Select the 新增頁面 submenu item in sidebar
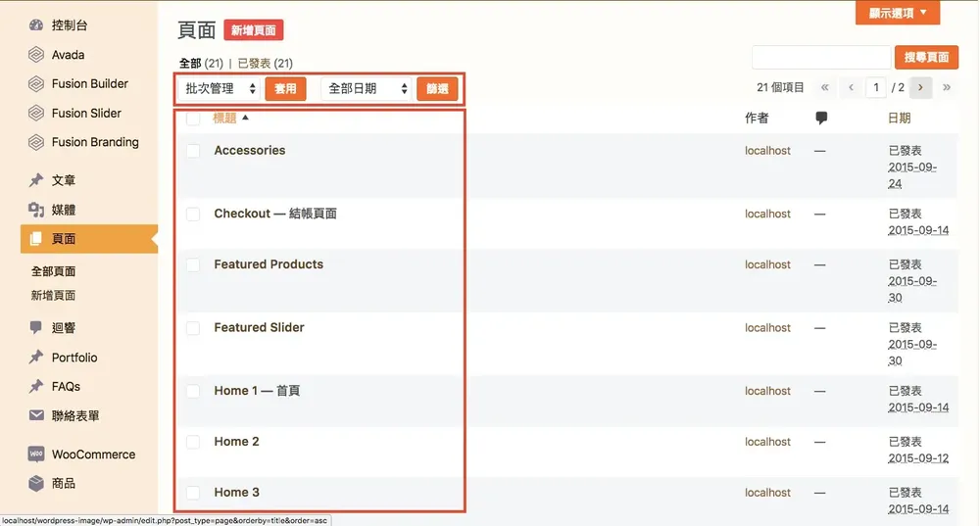The height and width of the screenshot is (526, 980). 53,295
